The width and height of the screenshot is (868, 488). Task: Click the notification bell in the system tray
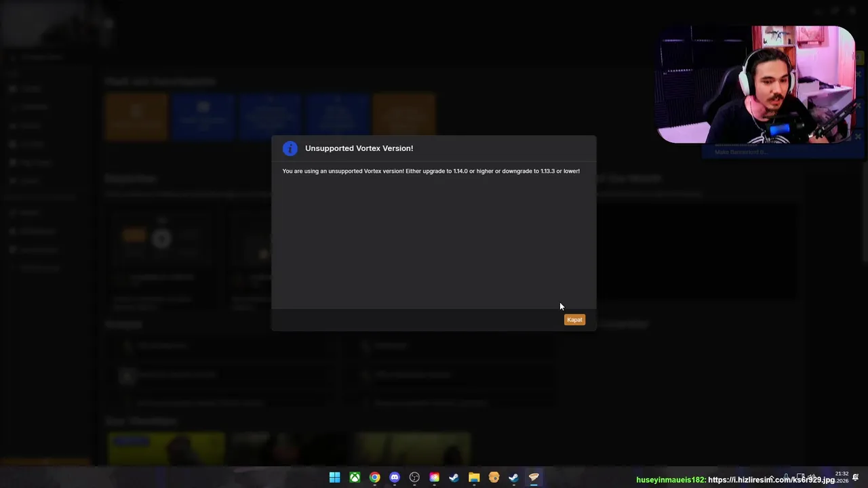(x=856, y=477)
